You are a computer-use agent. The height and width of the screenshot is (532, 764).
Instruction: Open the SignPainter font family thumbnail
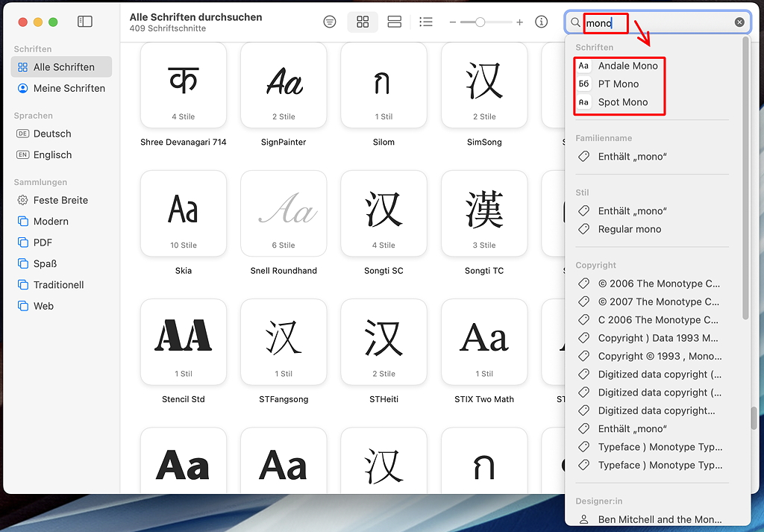click(x=284, y=85)
